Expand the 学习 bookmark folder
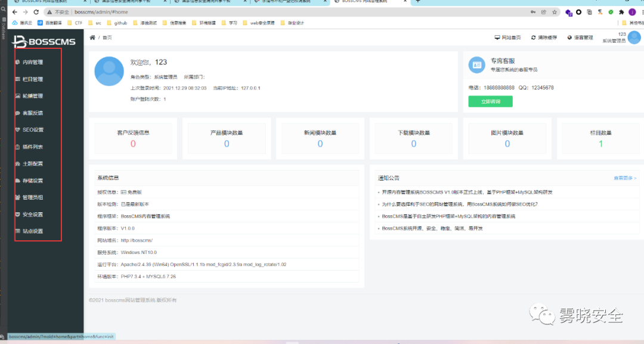Screen dimensions: 644x344 tap(230, 23)
